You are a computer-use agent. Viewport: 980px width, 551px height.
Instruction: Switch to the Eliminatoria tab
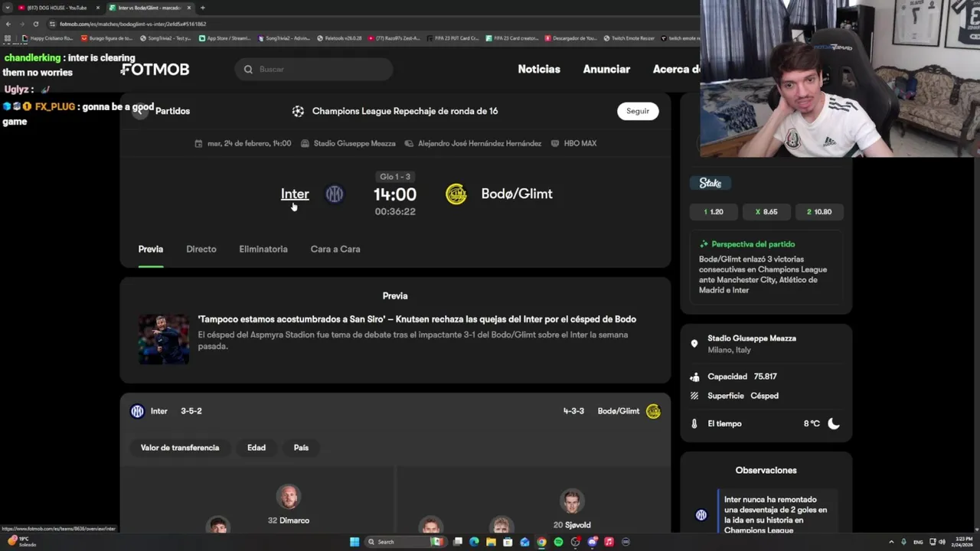point(263,249)
